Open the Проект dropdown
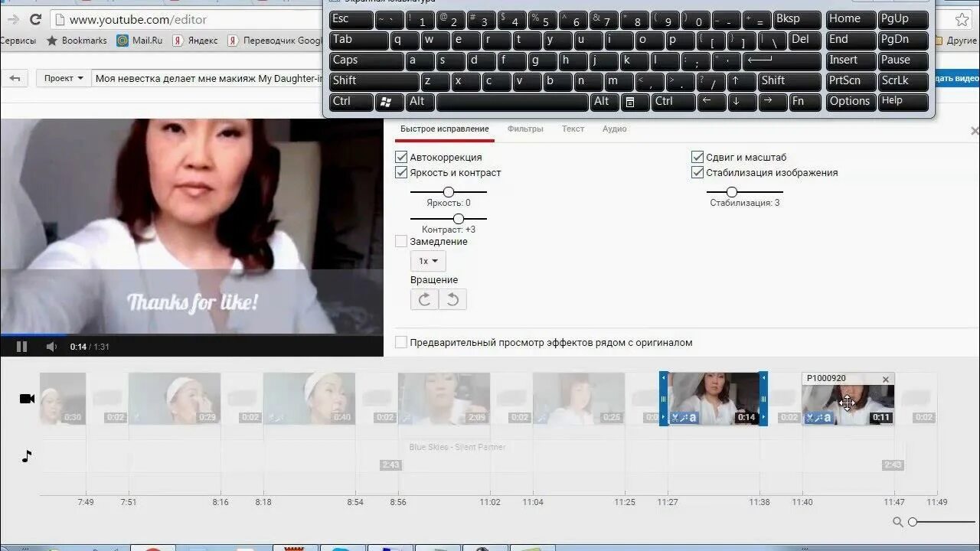Image resolution: width=980 pixels, height=551 pixels. pyautogui.click(x=63, y=78)
